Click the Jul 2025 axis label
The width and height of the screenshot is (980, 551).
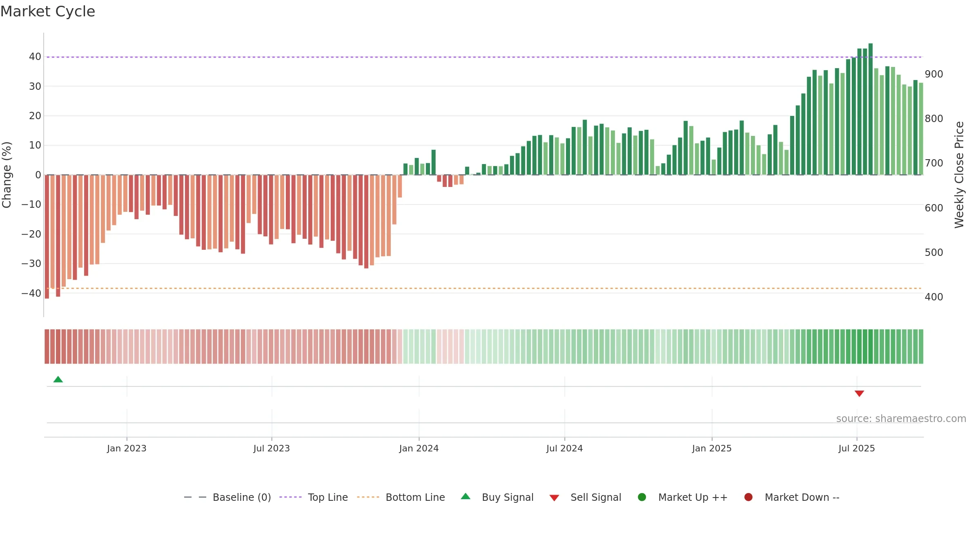point(857,448)
